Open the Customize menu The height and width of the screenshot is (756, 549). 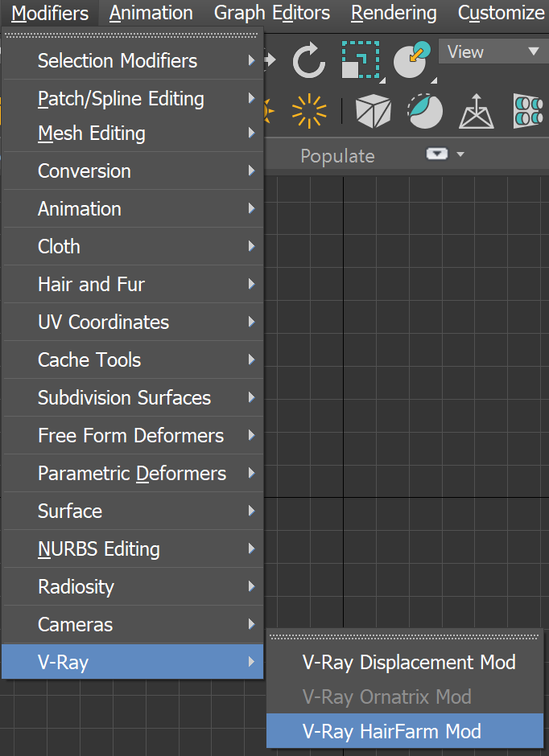pos(500,13)
